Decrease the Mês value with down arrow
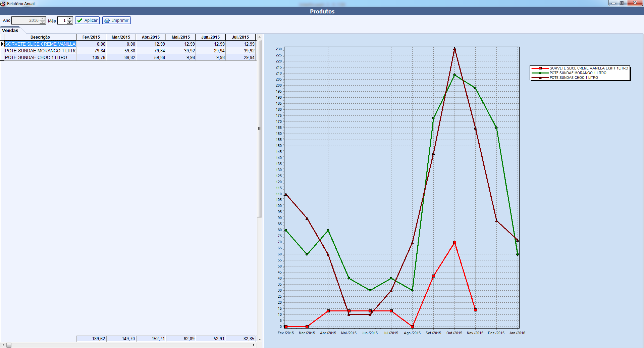This screenshot has width=644, height=348. click(x=69, y=22)
